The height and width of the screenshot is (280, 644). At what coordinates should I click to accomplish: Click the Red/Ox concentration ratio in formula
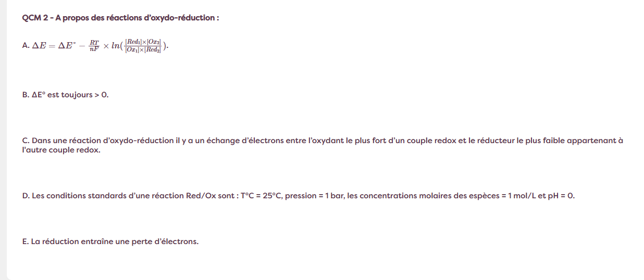click(143, 46)
